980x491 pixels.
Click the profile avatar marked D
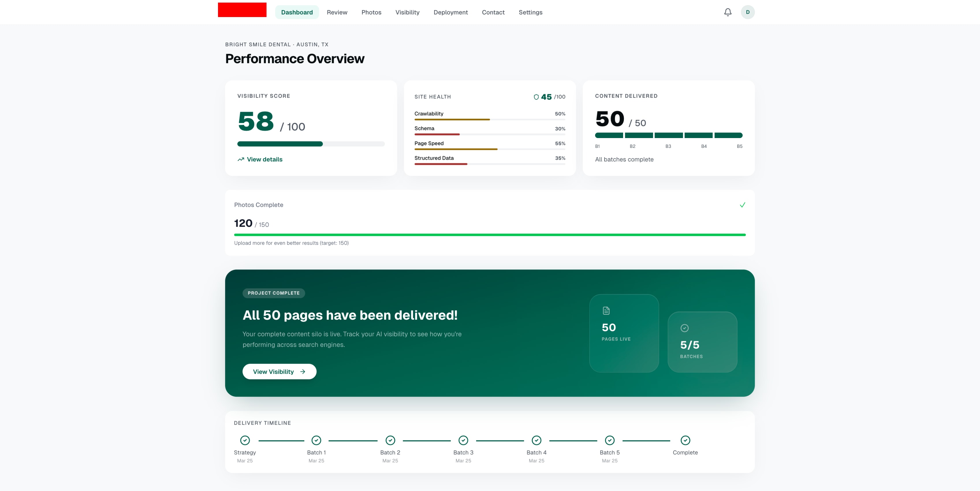coord(748,12)
